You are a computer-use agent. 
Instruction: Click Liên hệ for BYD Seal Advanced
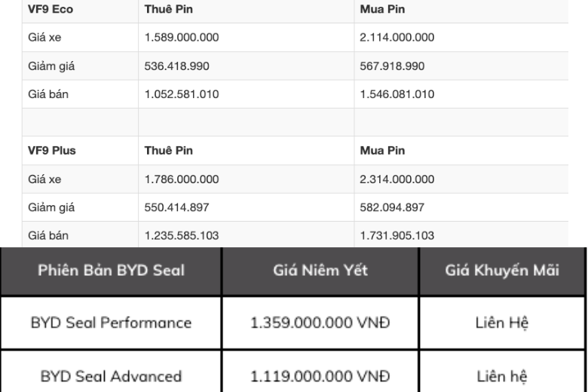503,375
